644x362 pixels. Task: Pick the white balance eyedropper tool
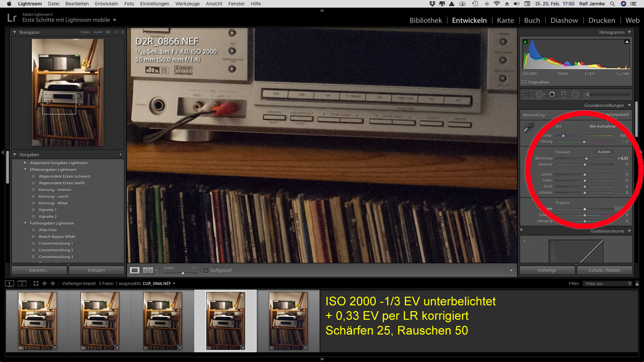(529, 127)
